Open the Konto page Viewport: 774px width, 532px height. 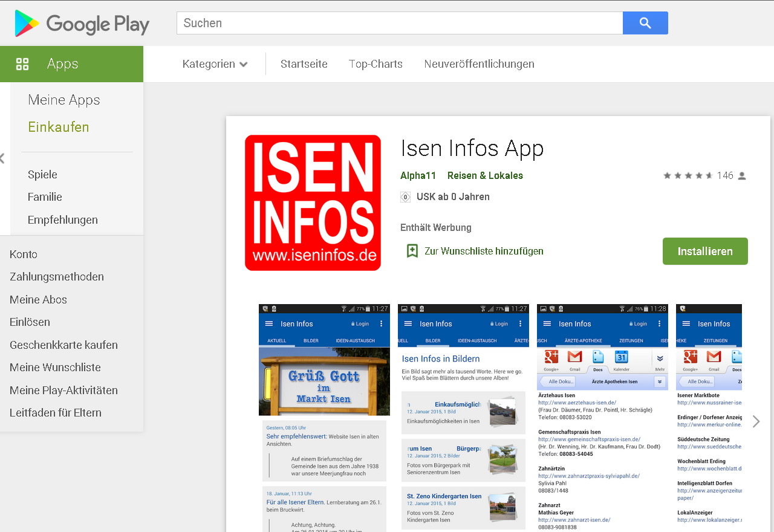[24, 255]
